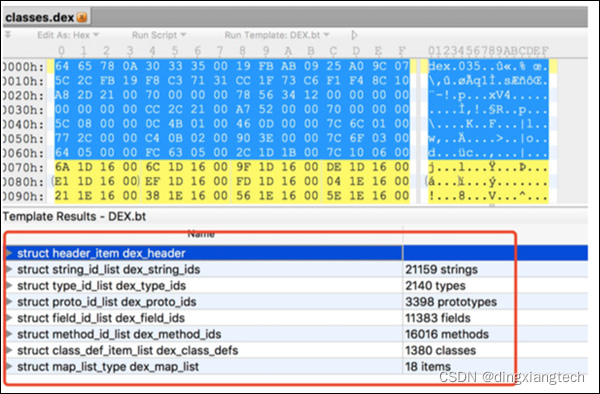Click the 0060h address label

[x=23, y=153]
